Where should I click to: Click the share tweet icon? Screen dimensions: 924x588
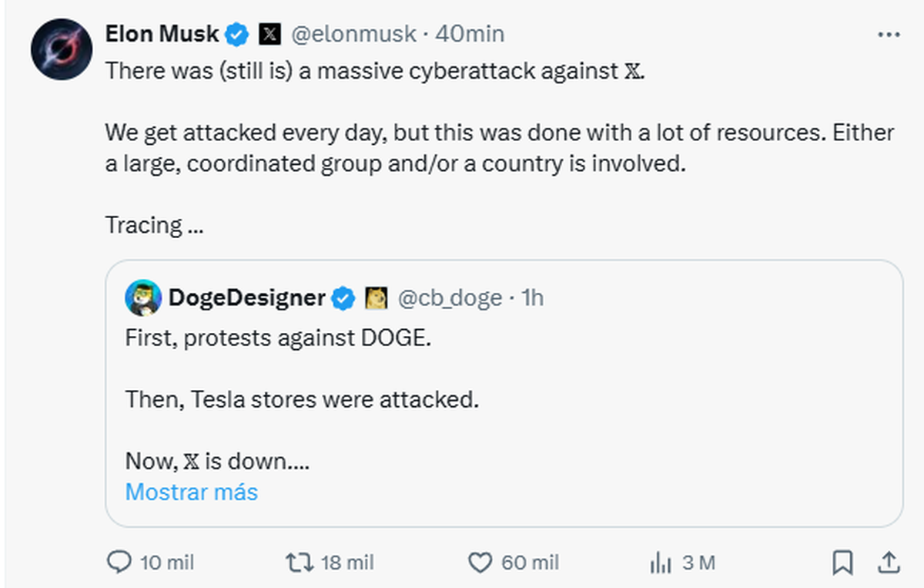pos(888,563)
